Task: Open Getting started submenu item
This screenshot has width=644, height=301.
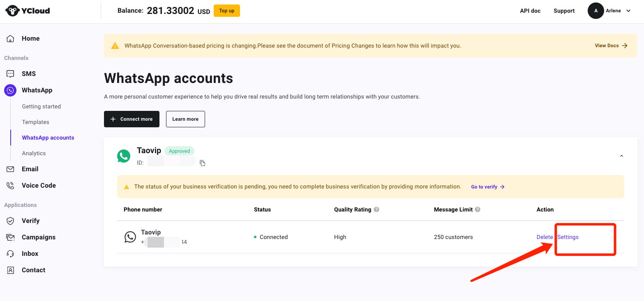Action: point(42,107)
